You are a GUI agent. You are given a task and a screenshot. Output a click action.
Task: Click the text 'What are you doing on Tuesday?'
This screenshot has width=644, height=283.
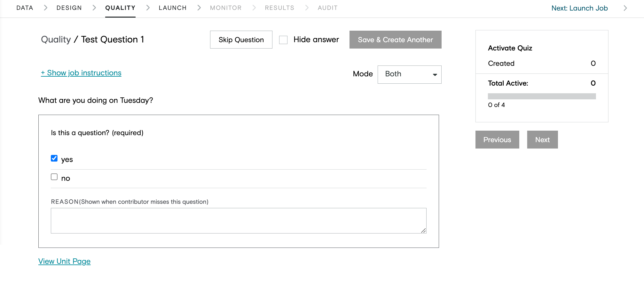coord(96,100)
